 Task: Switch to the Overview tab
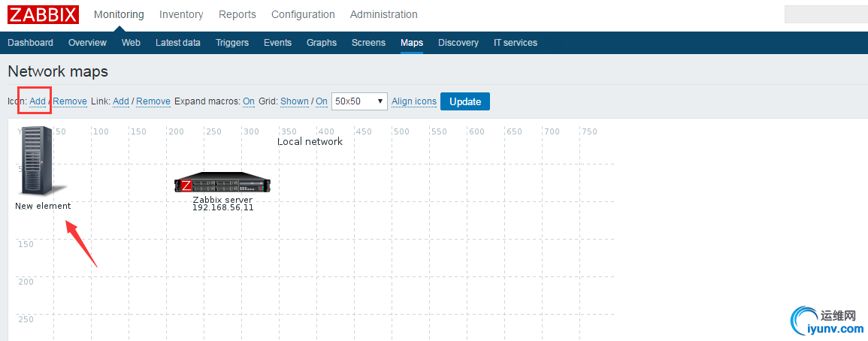point(87,43)
